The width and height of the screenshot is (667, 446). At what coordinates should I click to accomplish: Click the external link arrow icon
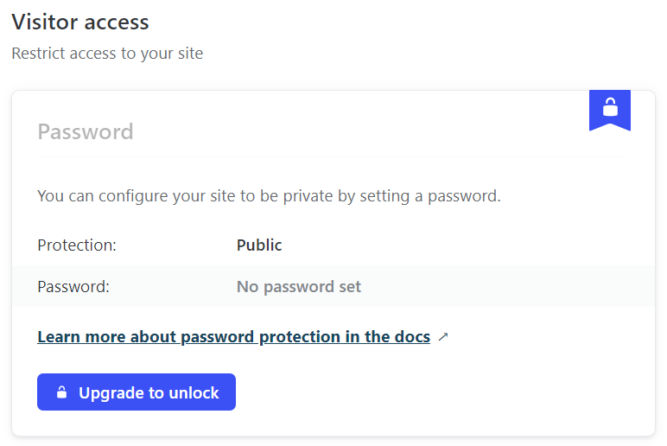click(443, 337)
